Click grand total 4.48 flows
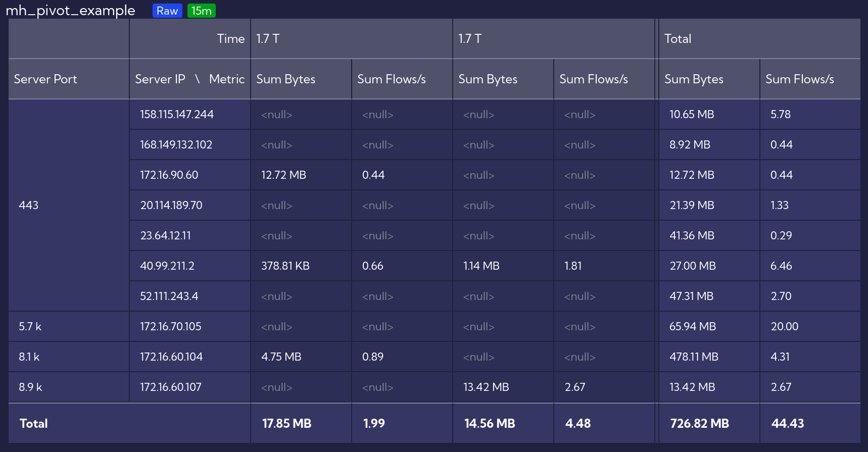868x452 pixels. [x=578, y=424]
